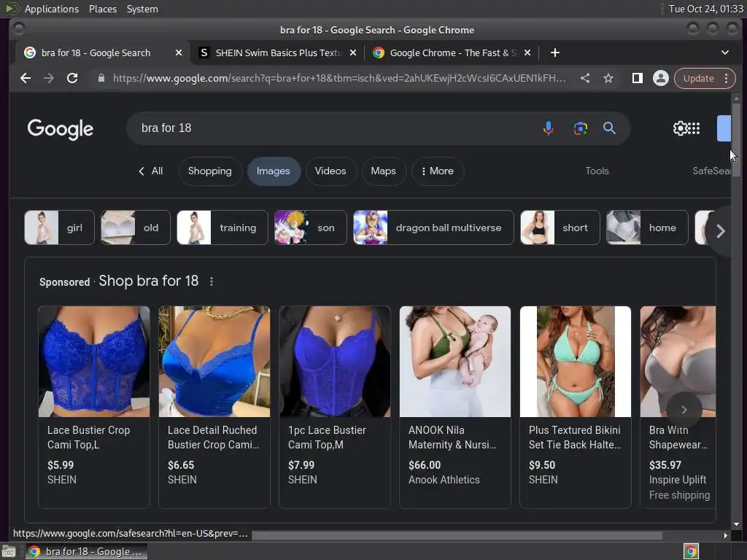Select the 'girl' suggestion chip
The image size is (747, 560).
tap(60, 227)
